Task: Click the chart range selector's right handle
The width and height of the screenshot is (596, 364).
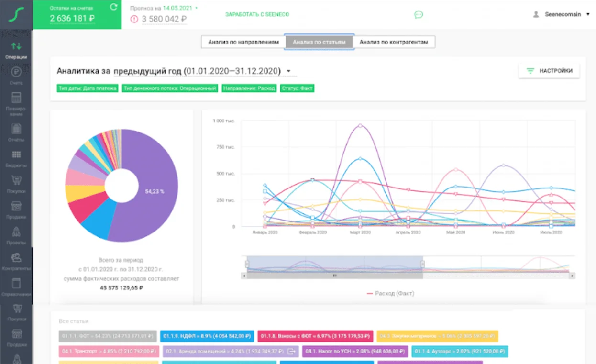Action: tap(422, 264)
